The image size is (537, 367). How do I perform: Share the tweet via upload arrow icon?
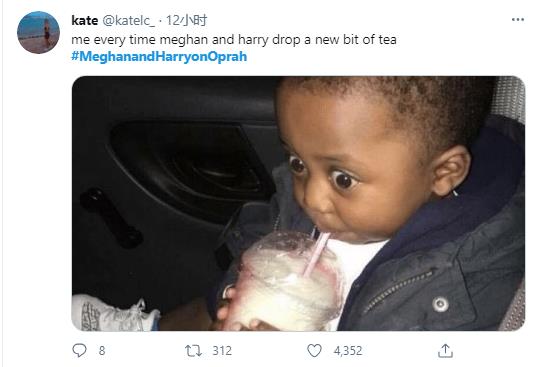pyautogui.click(x=445, y=351)
